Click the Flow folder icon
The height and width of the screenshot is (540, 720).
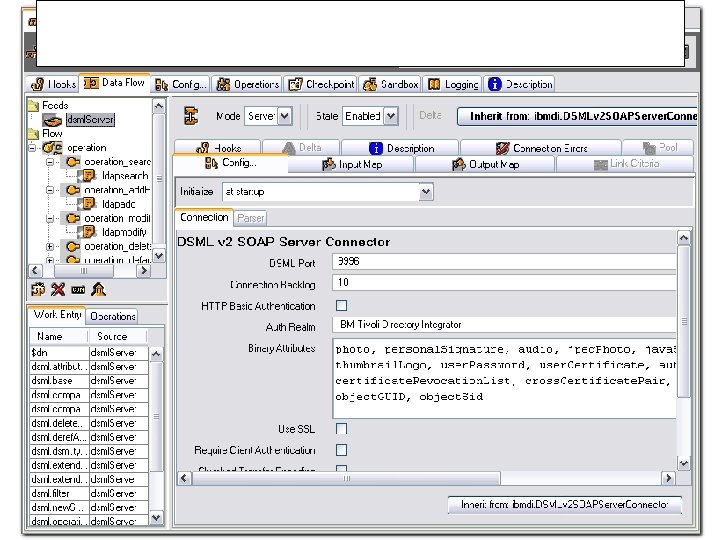(x=33, y=134)
